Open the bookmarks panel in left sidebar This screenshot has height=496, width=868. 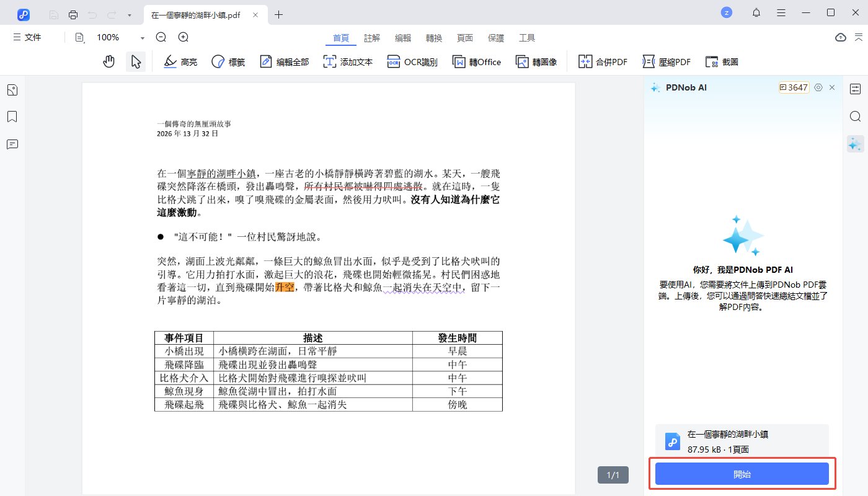pos(12,117)
